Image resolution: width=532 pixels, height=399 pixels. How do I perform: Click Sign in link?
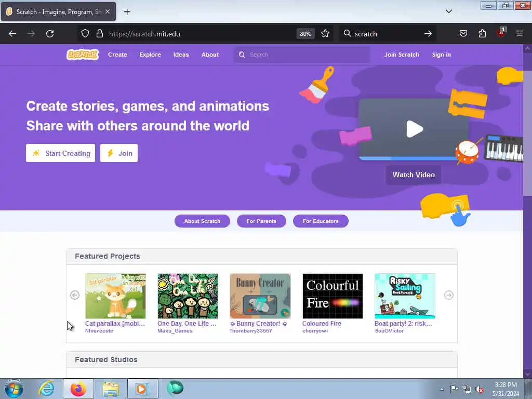pos(441,55)
